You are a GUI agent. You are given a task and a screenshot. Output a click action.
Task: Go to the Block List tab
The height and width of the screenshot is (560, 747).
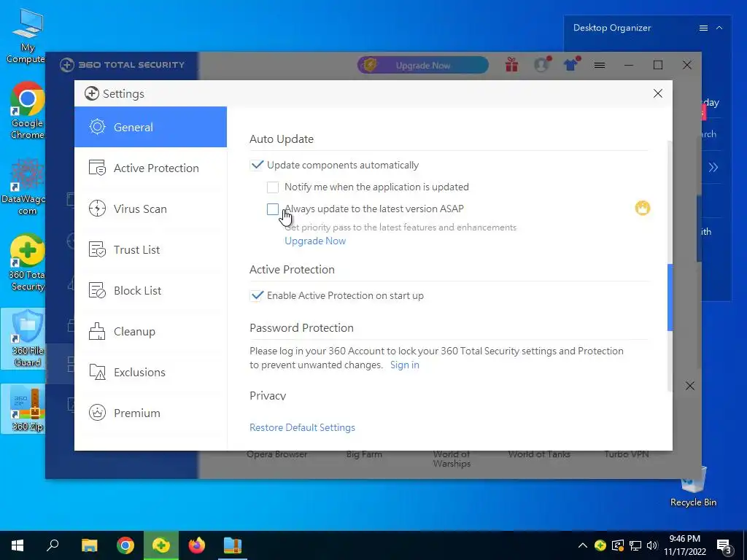pyautogui.click(x=150, y=290)
